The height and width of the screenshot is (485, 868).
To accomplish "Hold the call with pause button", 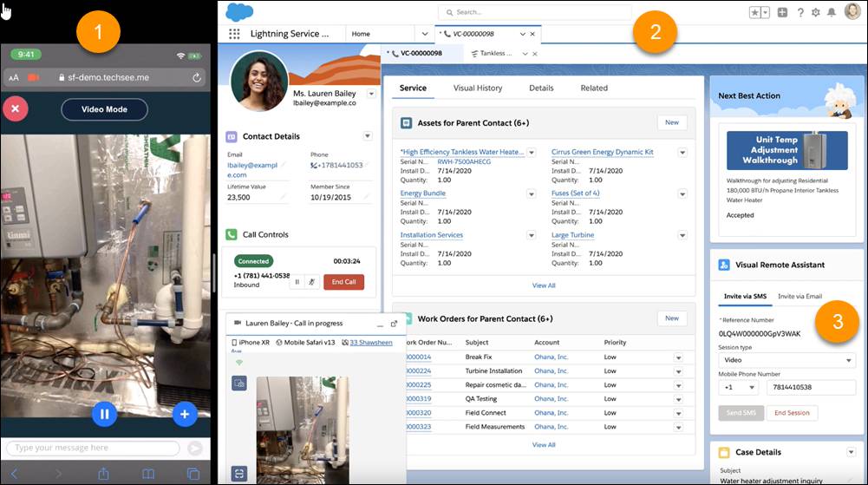I will (x=297, y=282).
